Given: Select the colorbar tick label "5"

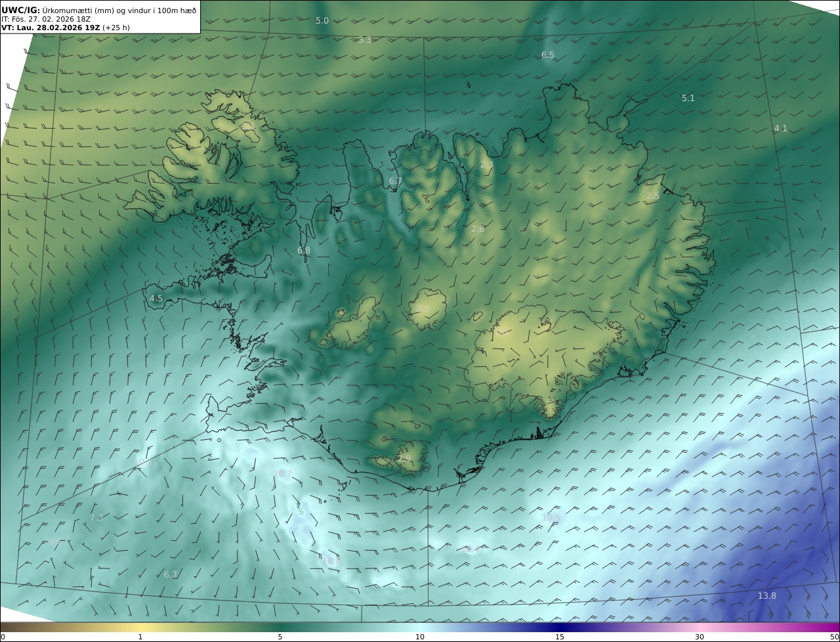Looking at the screenshot, I should pyautogui.click(x=280, y=637).
